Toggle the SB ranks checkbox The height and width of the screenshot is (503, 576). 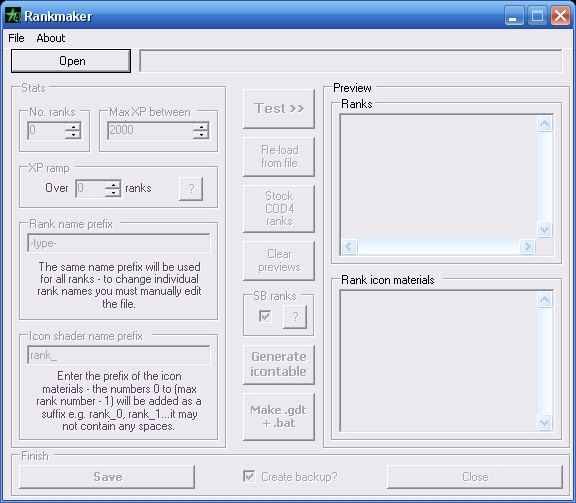[x=265, y=316]
